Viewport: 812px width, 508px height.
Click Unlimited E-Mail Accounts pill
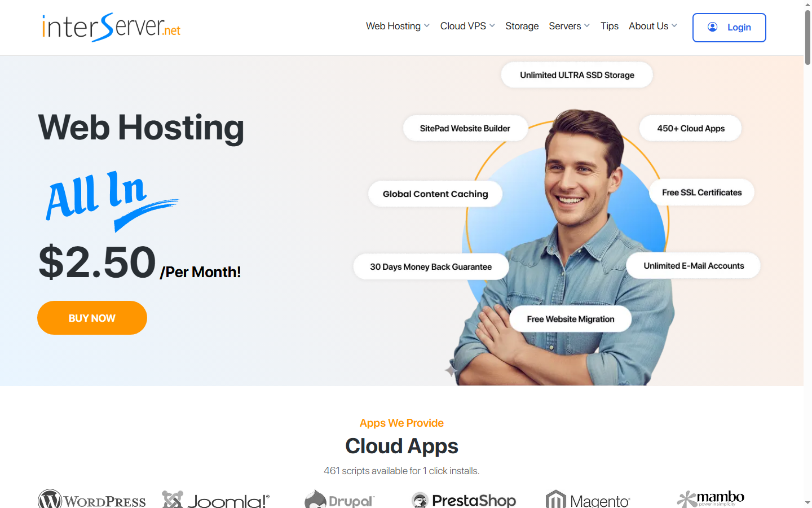694,265
